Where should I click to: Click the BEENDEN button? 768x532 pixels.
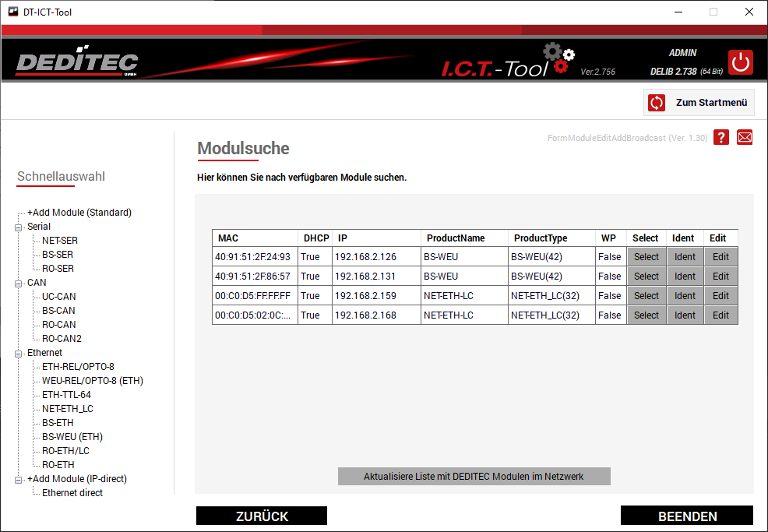[687, 516]
